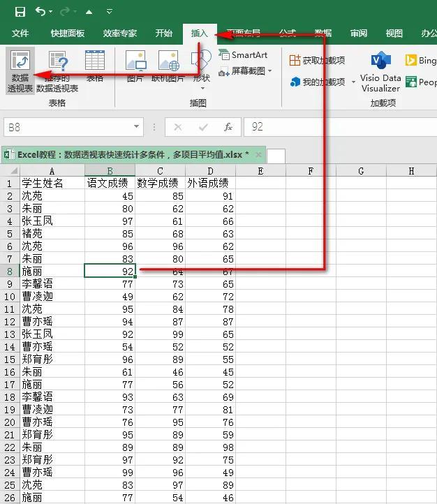
Task: Click cell D24 with value 49
Action: [210, 473]
